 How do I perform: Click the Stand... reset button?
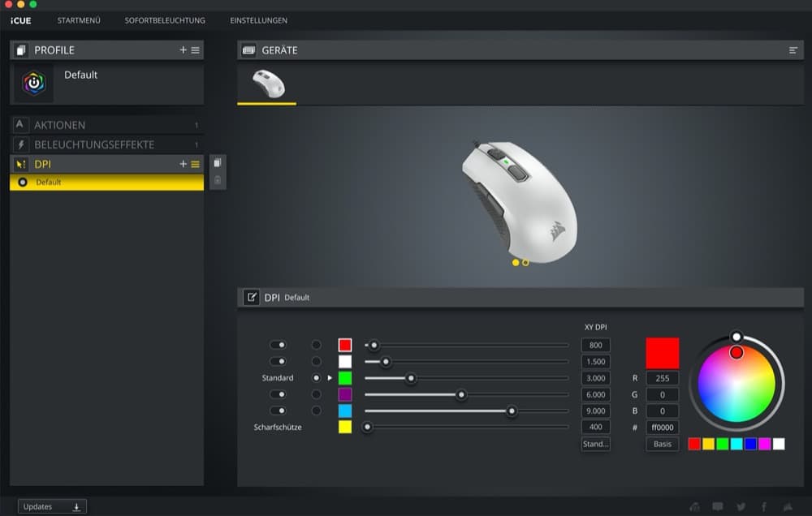[x=595, y=444]
